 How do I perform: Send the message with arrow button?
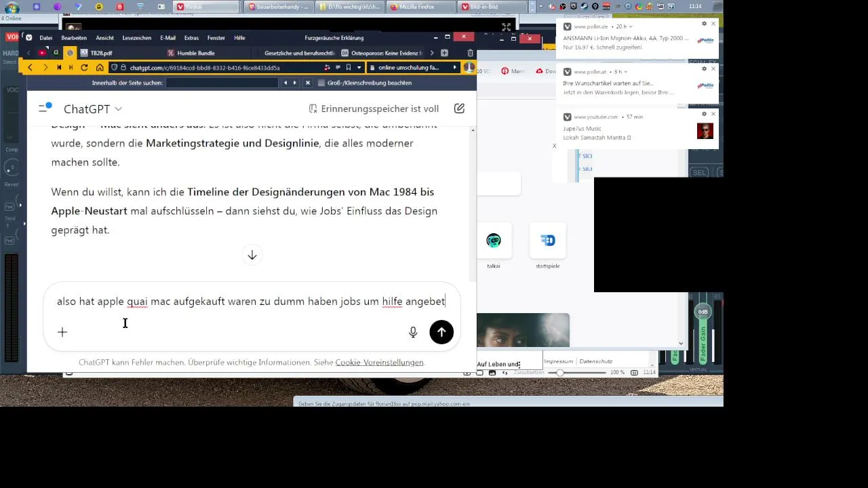pyautogui.click(x=441, y=332)
